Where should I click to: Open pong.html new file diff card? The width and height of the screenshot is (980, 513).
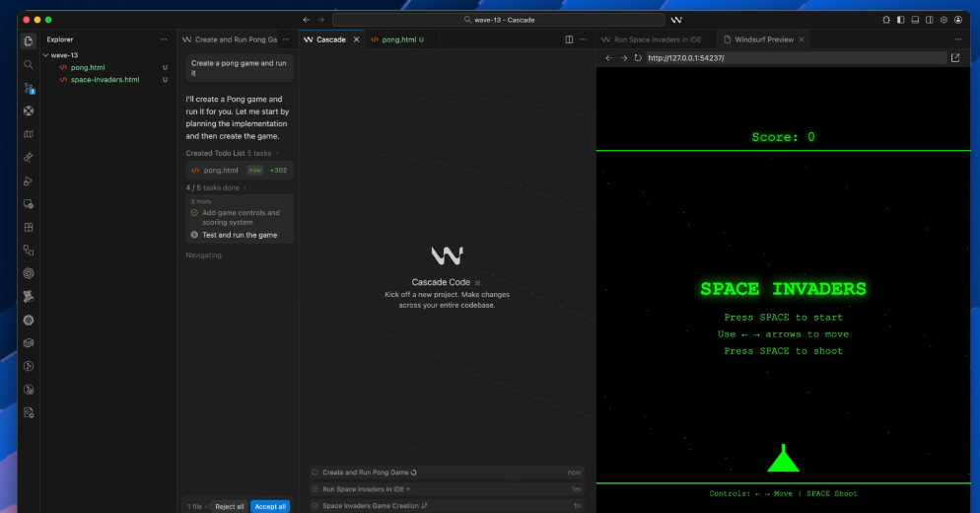(240, 170)
